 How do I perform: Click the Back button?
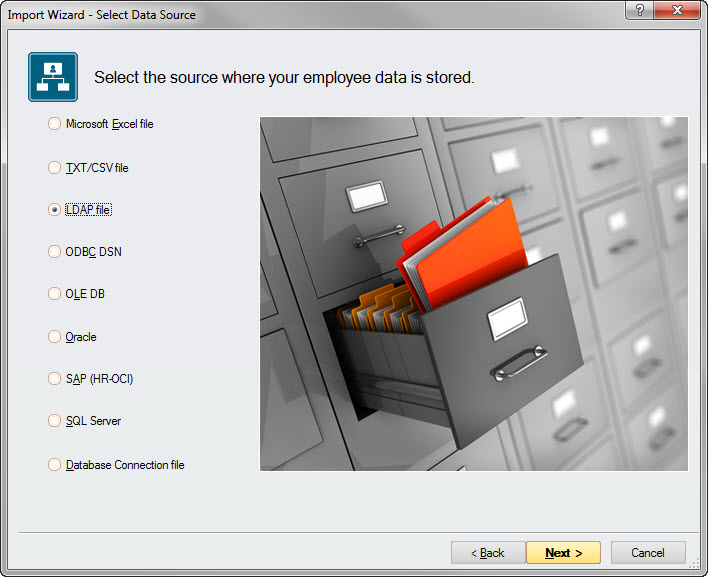[x=488, y=553]
